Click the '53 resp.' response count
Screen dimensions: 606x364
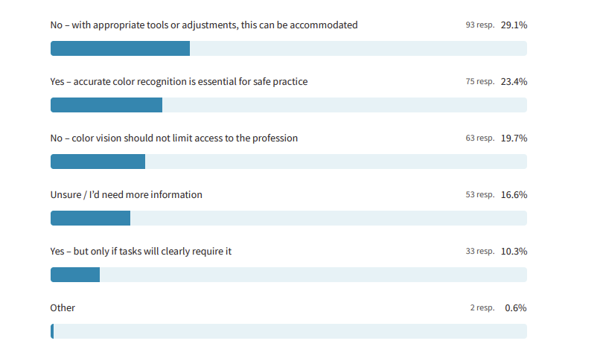tap(479, 195)
